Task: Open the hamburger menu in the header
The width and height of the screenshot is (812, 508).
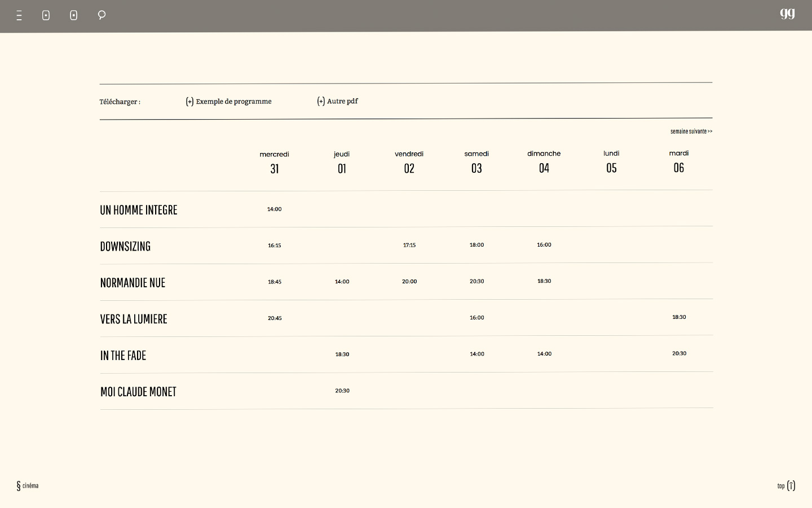Action: [x=19, y=16]
